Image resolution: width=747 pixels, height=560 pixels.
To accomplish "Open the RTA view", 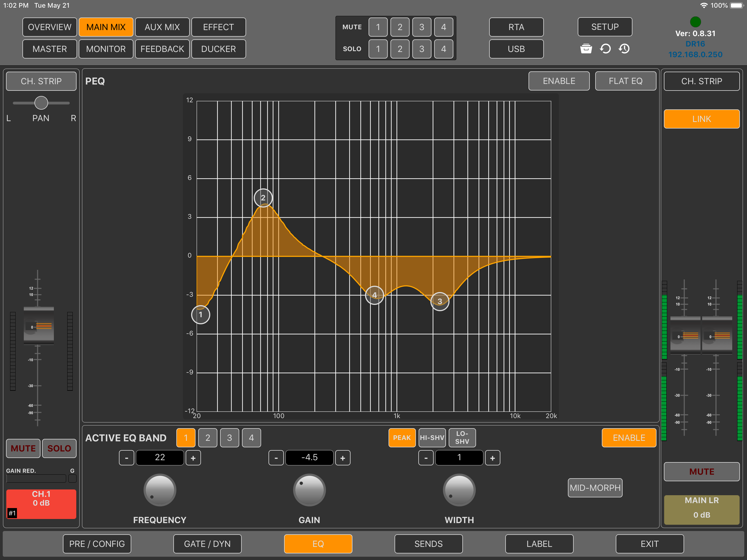I will pyautogui.click(x=516, y=27).
